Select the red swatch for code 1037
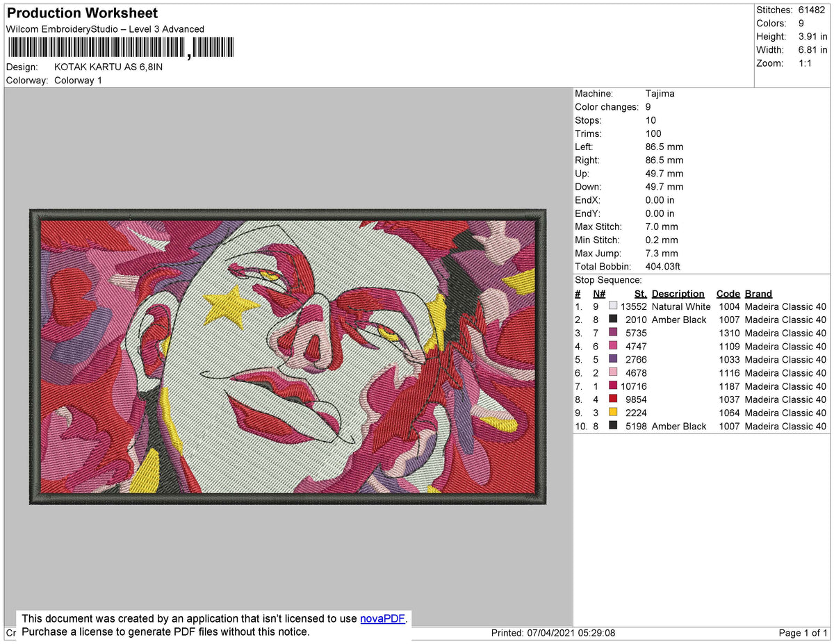834x644 pixels. (x=614, y=399)
